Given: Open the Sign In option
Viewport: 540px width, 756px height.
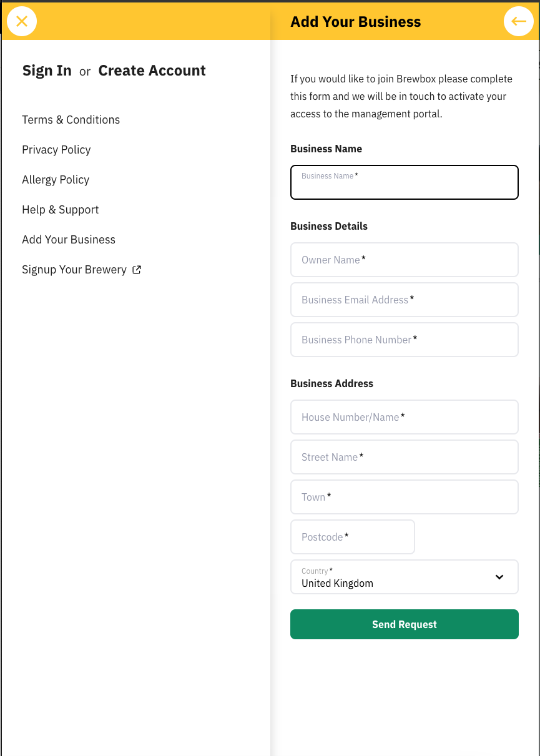Looking at the screenshot, I should (x=47, y=71).
